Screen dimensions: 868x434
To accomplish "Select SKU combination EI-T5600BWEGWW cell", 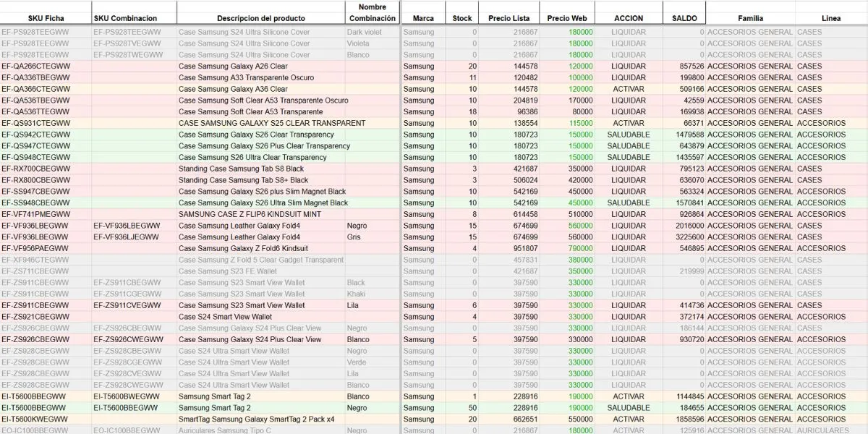I will (127, 396).
